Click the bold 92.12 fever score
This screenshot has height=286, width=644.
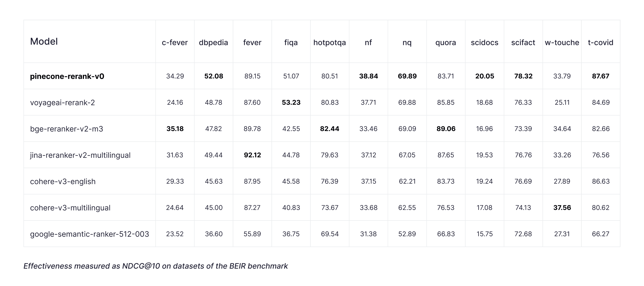coord(252,155)
